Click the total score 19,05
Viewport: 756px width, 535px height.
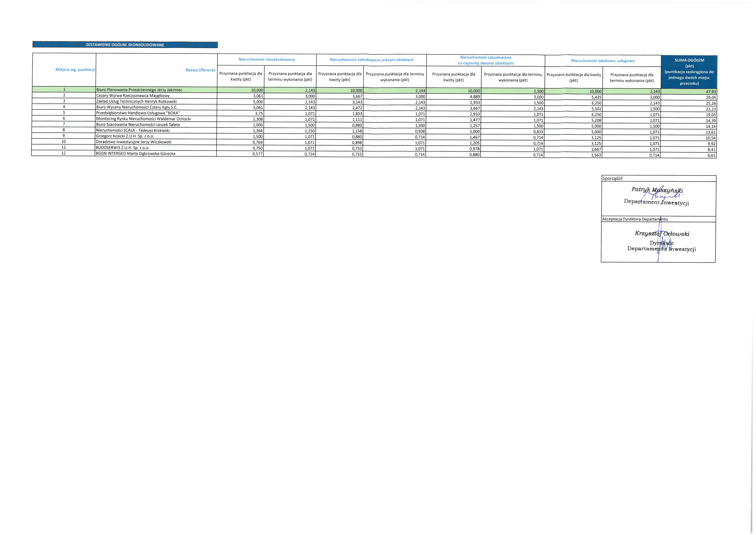click(711, 115)
